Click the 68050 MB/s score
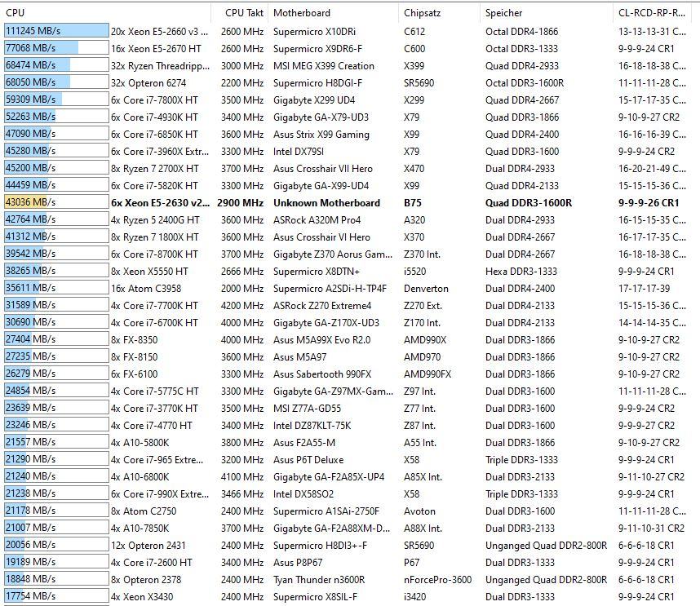Image resolution: width=700 pixels, height=606 pixels. (x=30, y=82)
